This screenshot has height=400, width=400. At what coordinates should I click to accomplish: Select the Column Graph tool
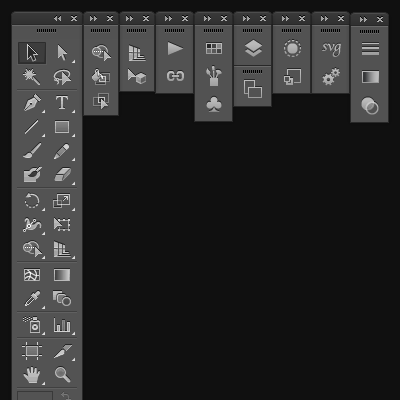click(x=62, y=325)
